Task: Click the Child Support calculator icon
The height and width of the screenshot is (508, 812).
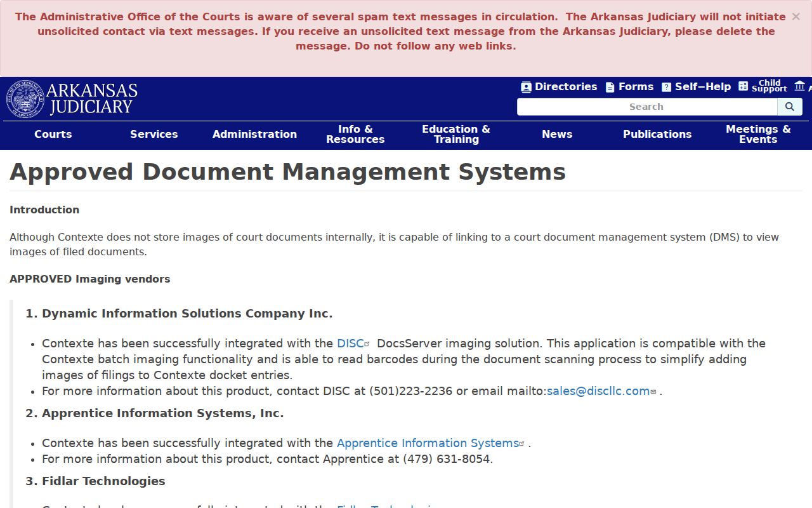Action: click(743, 86)
